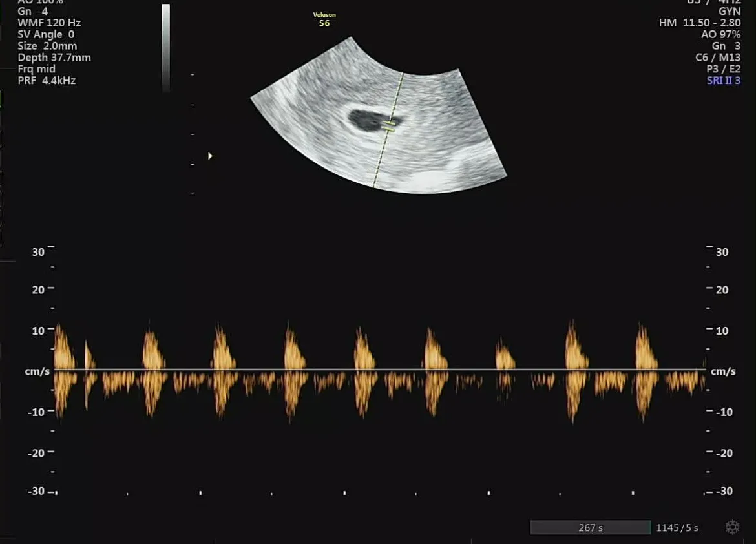This screenshot has width=756, height=544.
Task: Select the Frq mid parameter
Action: point(37,69)
